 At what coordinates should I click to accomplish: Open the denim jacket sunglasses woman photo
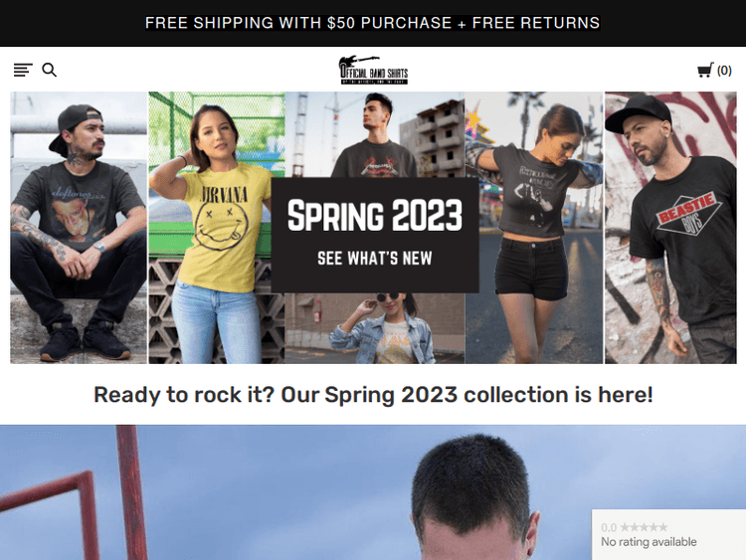(x=374, y=328)
